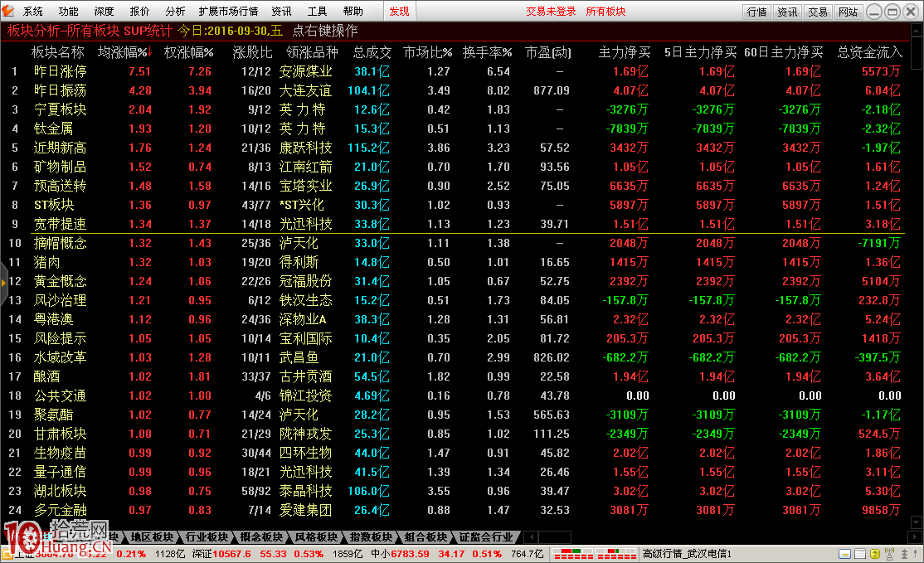Click the yellow panel icon in the status bar
The image size is (924, 563).
844,554
